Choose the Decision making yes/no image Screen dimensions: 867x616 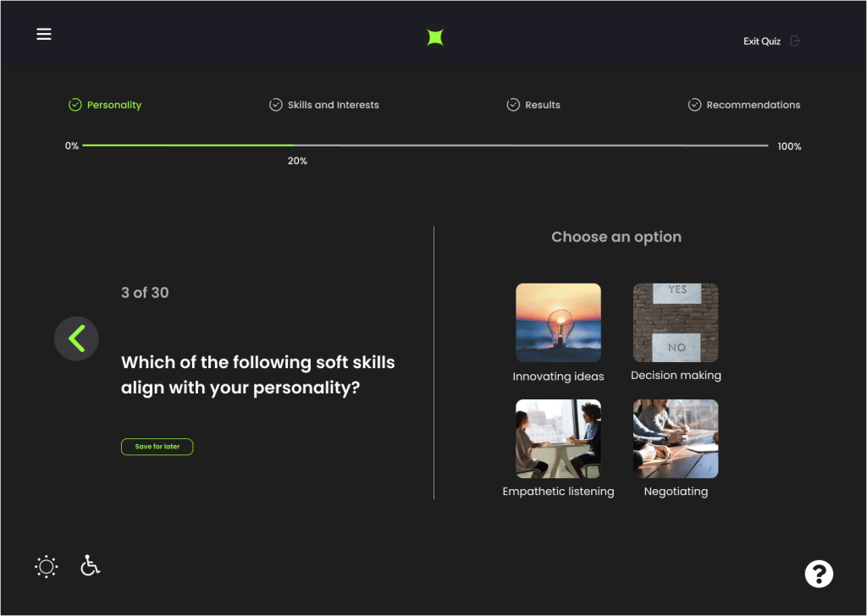pos(676,322)
